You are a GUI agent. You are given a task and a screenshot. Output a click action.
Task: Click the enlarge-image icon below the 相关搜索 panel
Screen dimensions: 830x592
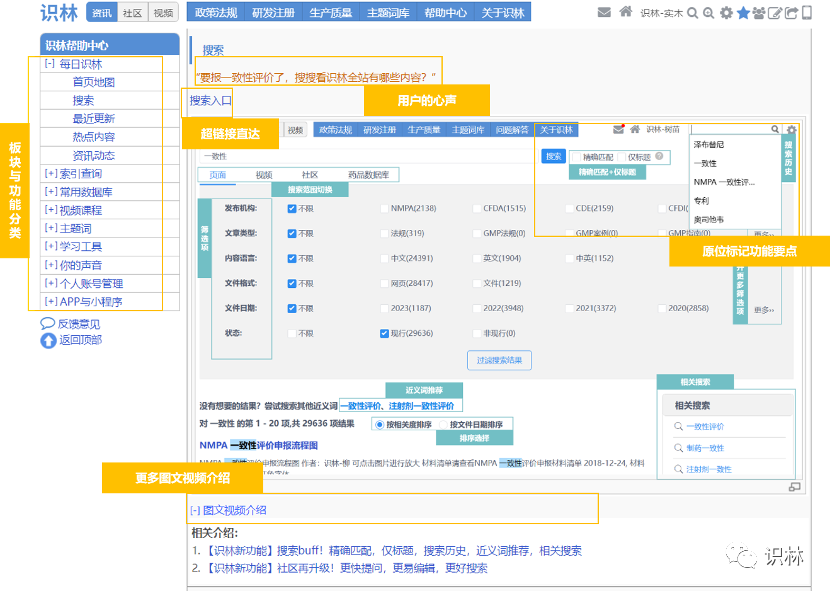pos(795,487)
